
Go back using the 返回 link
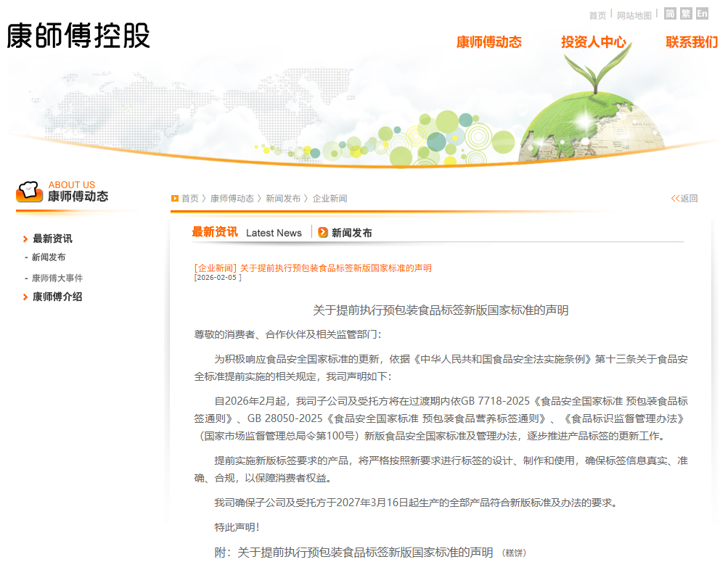tap(684, 198)
